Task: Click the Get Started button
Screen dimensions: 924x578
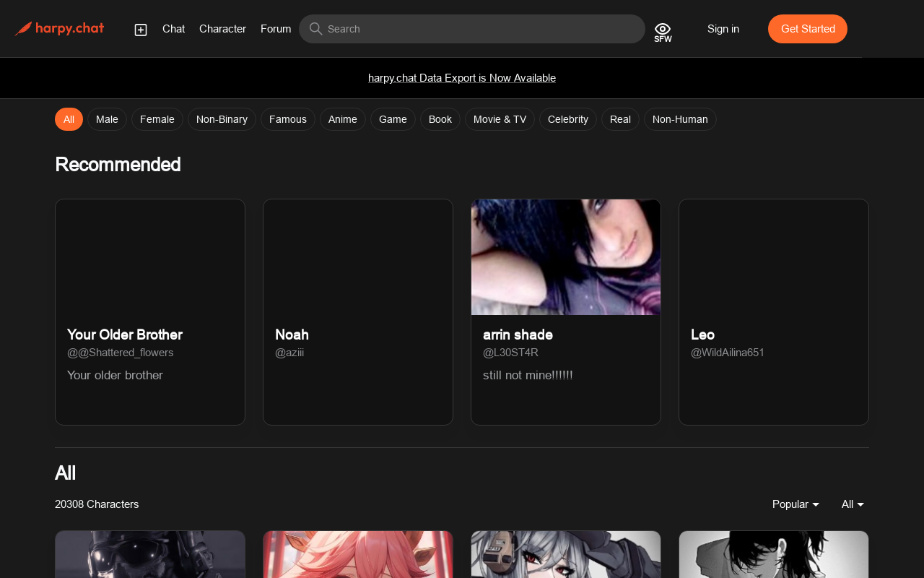Action: pyautogui.click(x=808, y=29)
